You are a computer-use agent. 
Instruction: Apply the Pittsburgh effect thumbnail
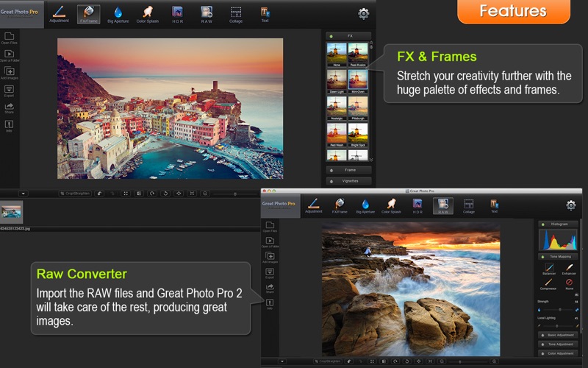[358, 108]
